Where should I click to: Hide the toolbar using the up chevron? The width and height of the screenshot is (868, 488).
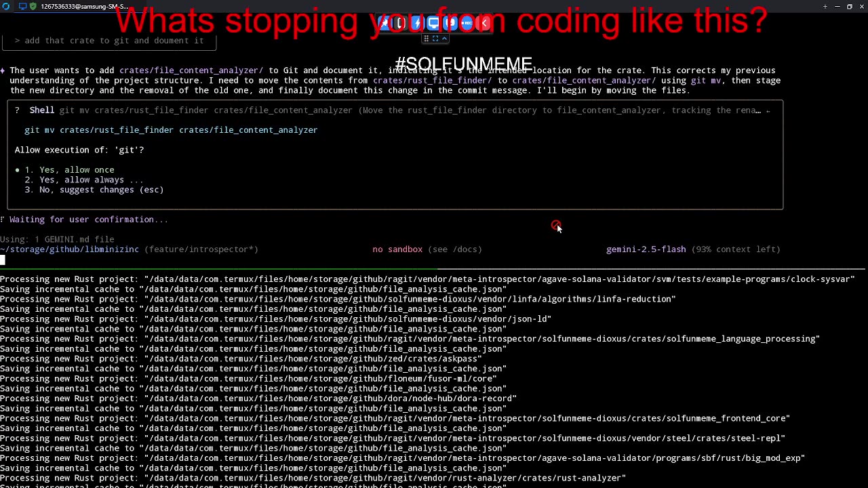click(x=444, y=39)
